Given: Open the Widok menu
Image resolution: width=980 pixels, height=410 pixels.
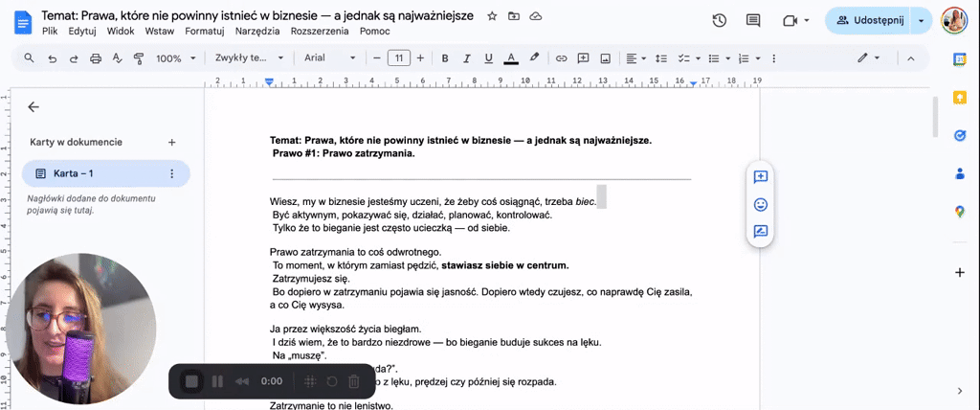Looking at the screenshot, I should point(120,32).
